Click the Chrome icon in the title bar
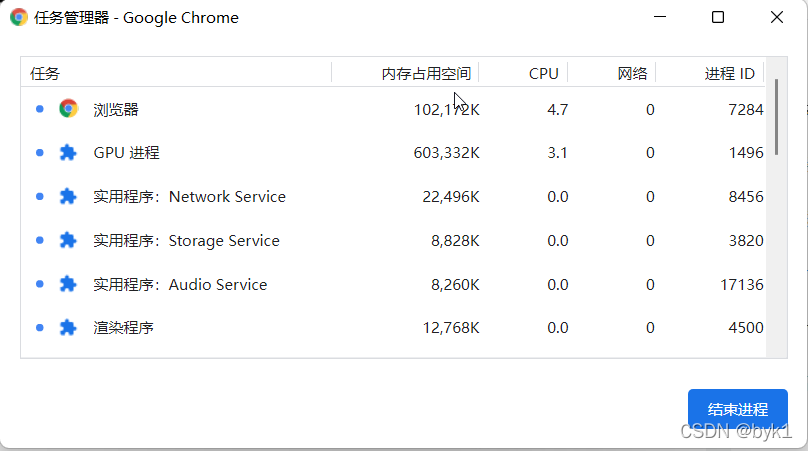 (19, 17)
